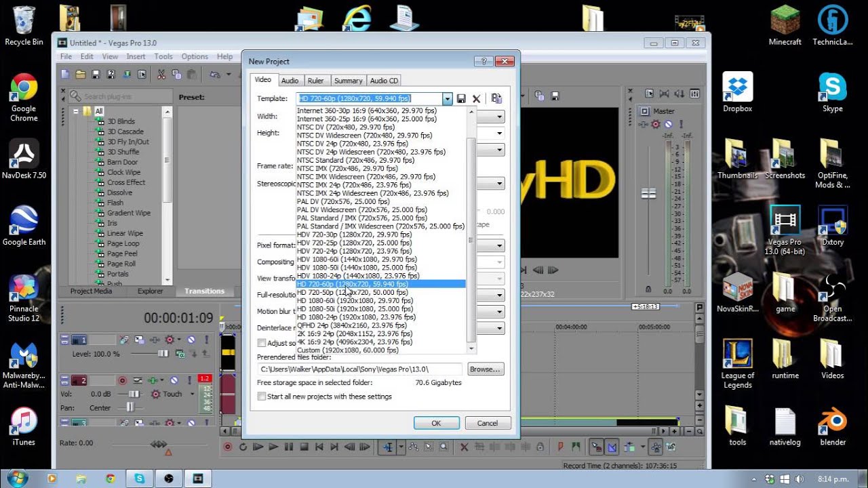
Task: Arm audio track 2 for record
Action: 123,381
